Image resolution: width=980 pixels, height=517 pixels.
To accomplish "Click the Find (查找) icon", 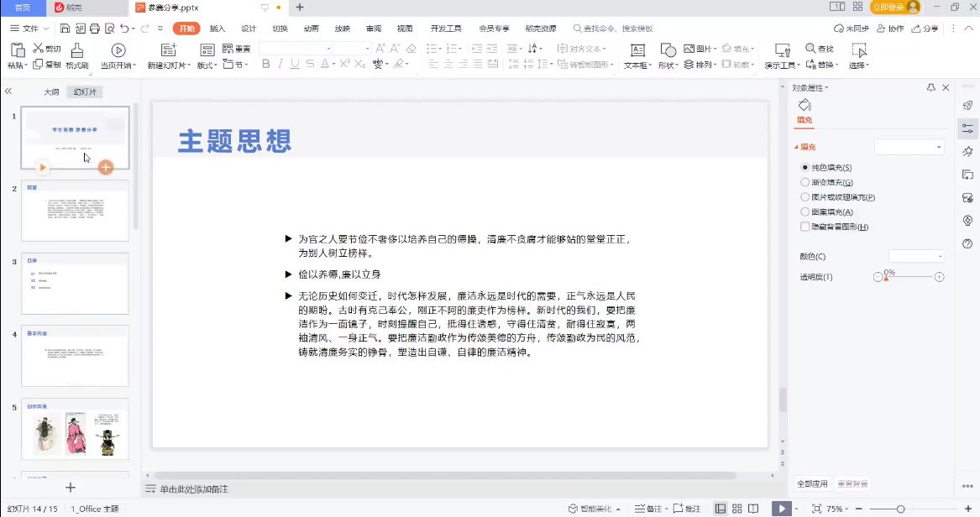I will pos(819,49).
